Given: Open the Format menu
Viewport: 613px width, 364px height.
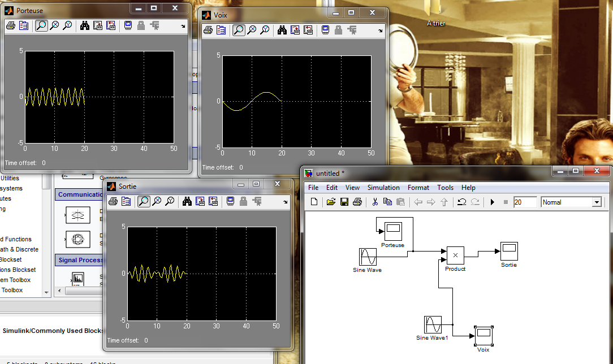Looking at the screenshot, I should 418,188.
